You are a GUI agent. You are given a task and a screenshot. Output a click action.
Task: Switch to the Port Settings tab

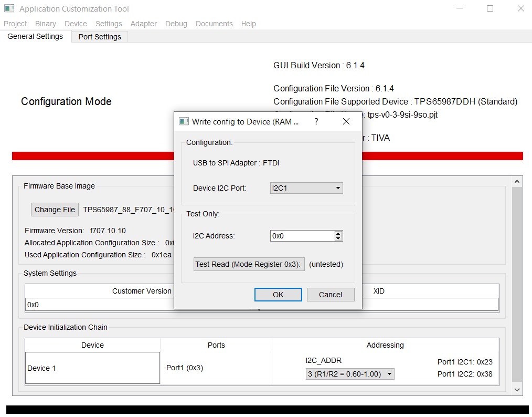click(x=100, y=36)
